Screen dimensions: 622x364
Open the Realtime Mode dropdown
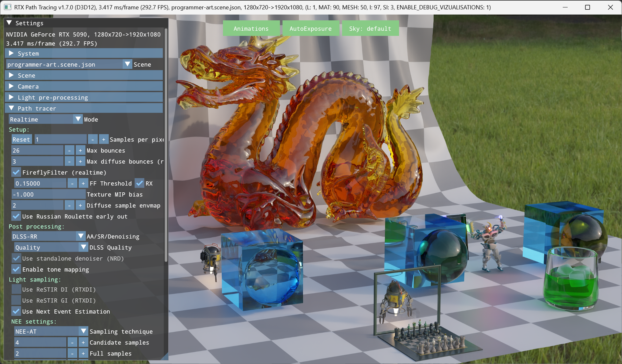click(46, 120)
